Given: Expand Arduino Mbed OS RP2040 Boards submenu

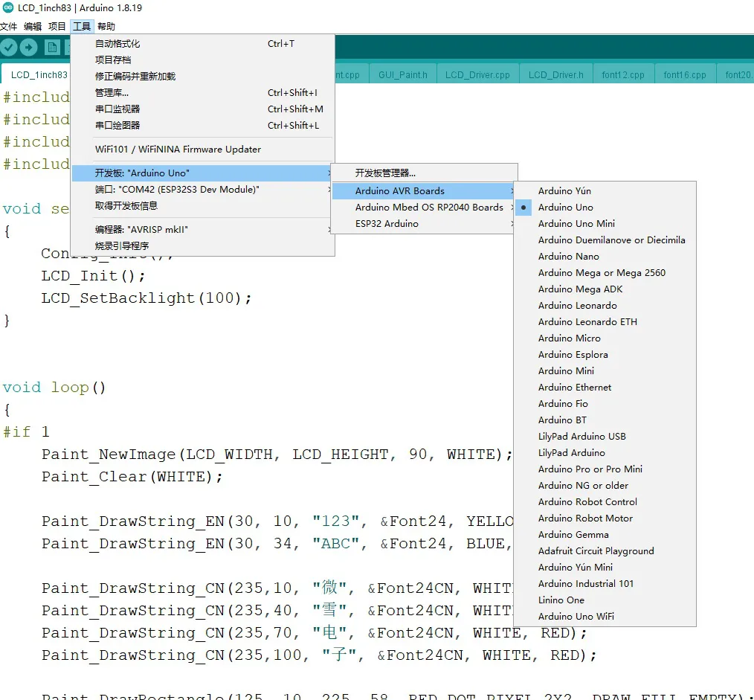Looking at the screenshot, I should point(423,208).
